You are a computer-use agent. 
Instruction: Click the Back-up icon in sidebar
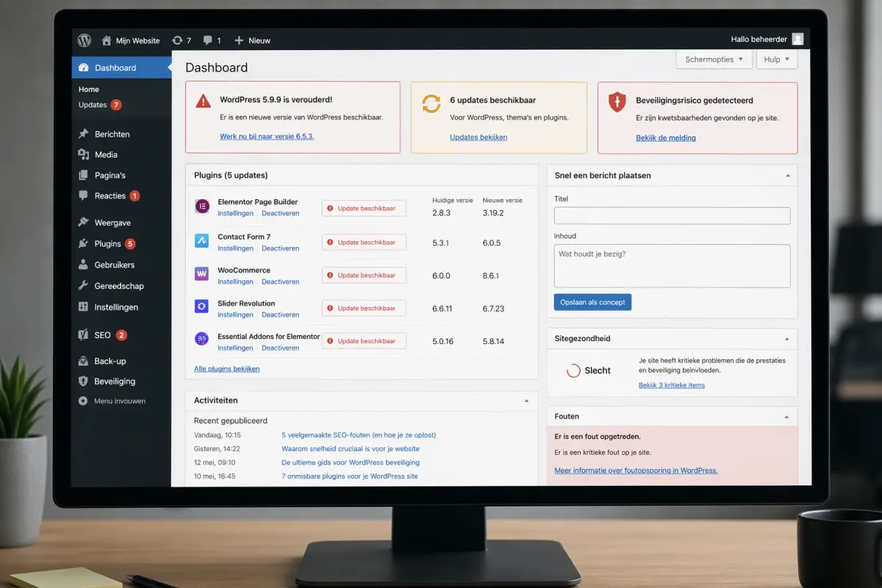coord(83,361)
